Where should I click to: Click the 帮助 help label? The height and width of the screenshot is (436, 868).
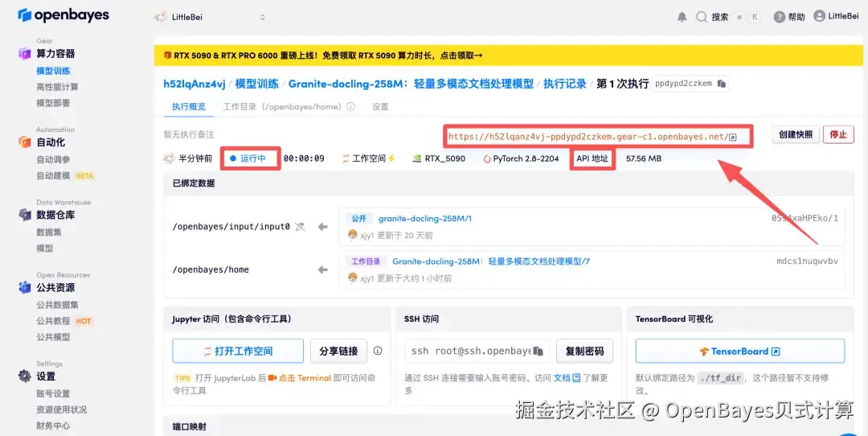click(796, 17)
